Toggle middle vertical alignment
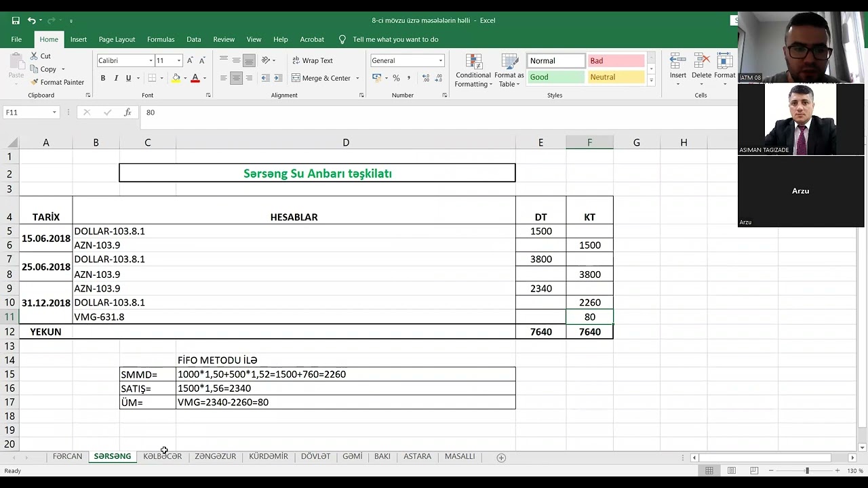The width and height of the screenshot is (868, 488). [x=236, y=60]
